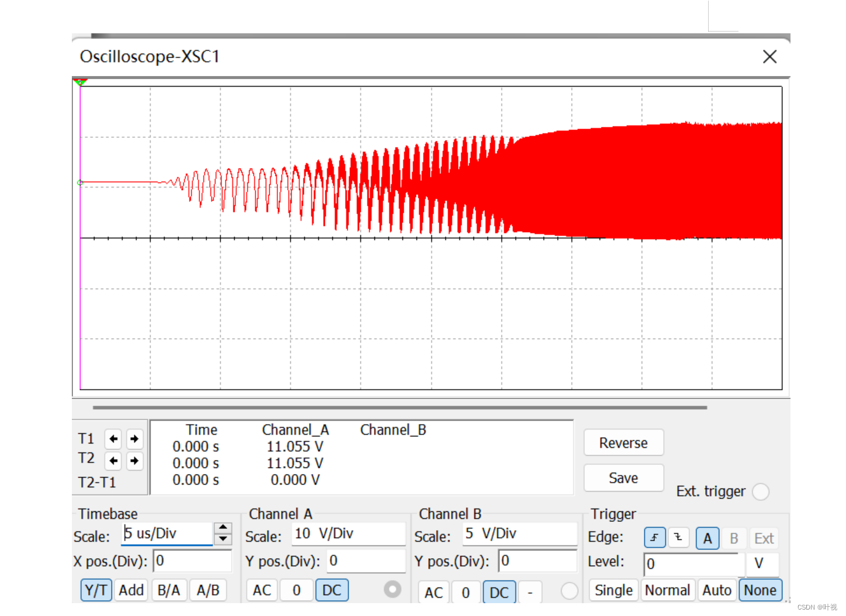Screen dimensions: 846x616
Task: Click Channel B Y pos. field
Action: (x=538, y=561)
